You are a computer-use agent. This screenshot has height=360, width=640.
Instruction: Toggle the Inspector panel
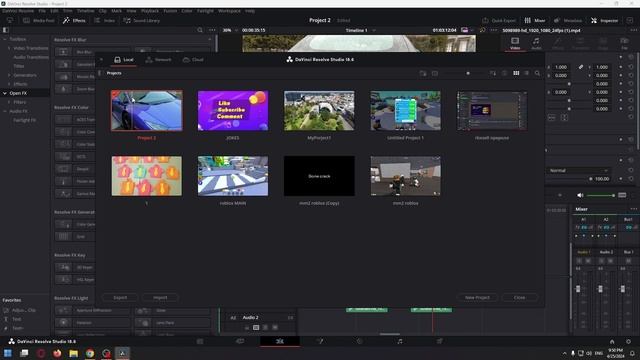tap(604, 20)
